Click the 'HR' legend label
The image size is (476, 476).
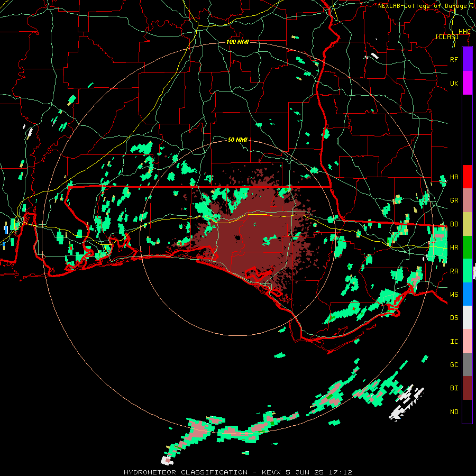pyautogui.click(x=454, y=248)
